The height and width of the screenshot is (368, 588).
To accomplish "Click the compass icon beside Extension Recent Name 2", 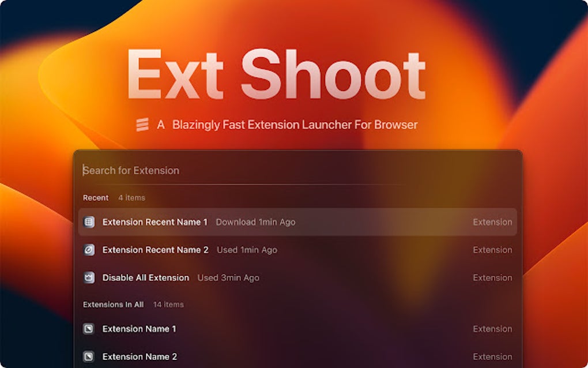I will [89, 250].
